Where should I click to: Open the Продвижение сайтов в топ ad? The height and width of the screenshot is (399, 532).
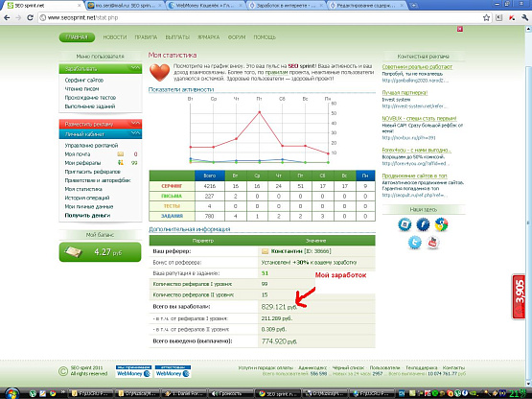(x=414, y=176)
